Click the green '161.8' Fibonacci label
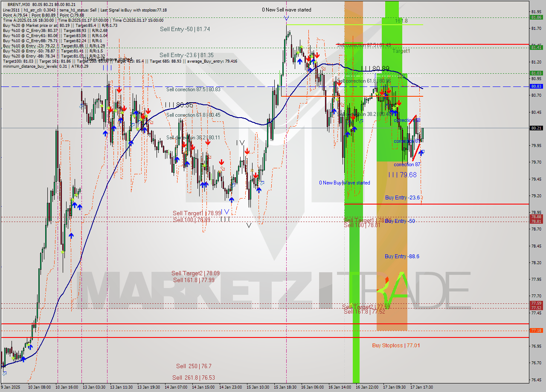This screenshot has width=546, height=392. point(401,20)
